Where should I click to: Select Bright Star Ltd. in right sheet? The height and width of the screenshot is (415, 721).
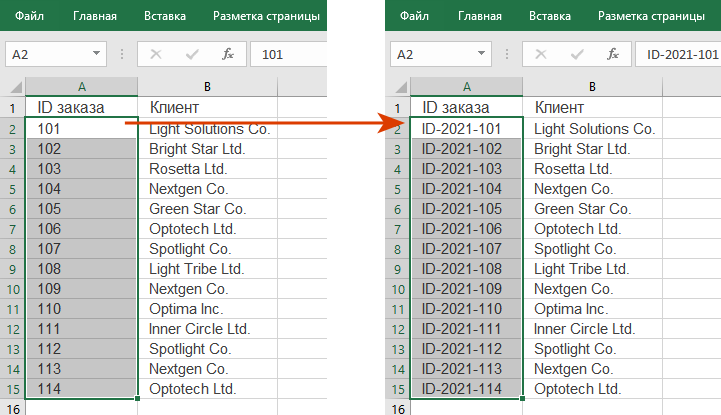pos(592,149)
